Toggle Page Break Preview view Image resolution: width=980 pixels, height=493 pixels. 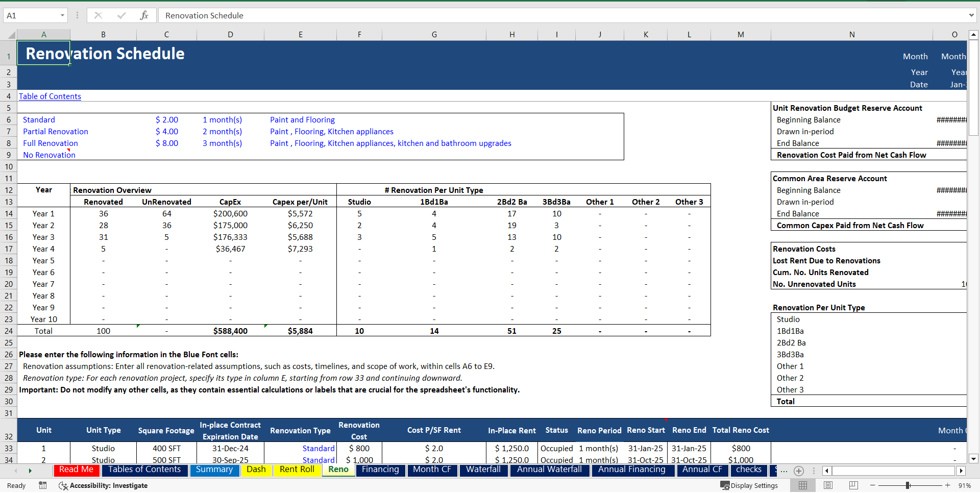point(852,485)
